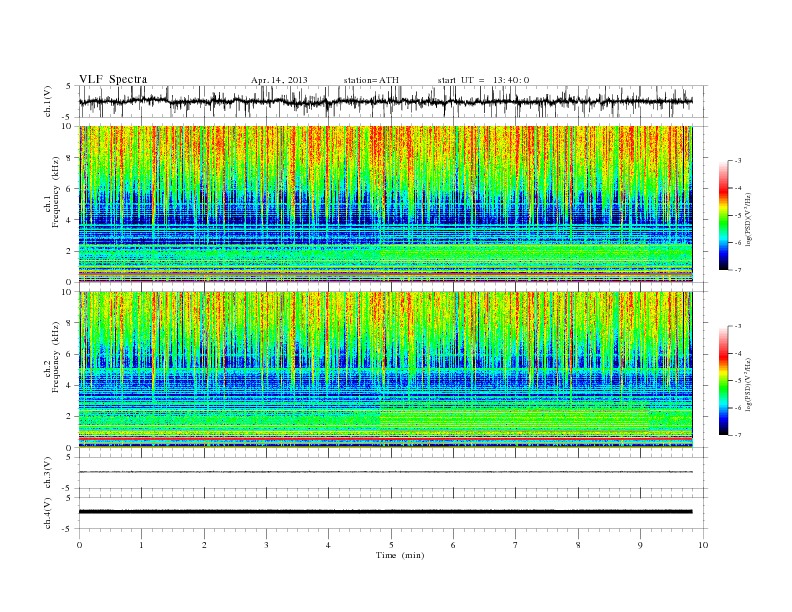
Task: Click the "3" tick on the time axis
Action: coord(266,545)
